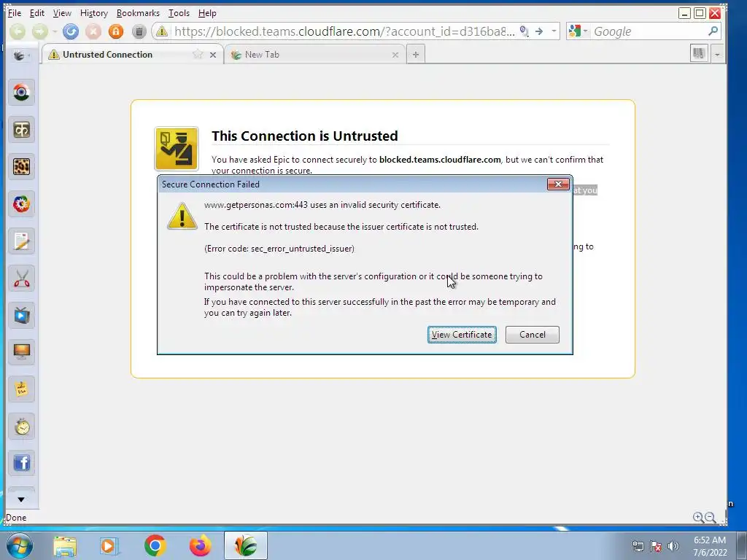This screenshot has height=560, width=747.
Task: Bookmark page with the star on Untrusted Connection tab
Action: pos(198,54)
